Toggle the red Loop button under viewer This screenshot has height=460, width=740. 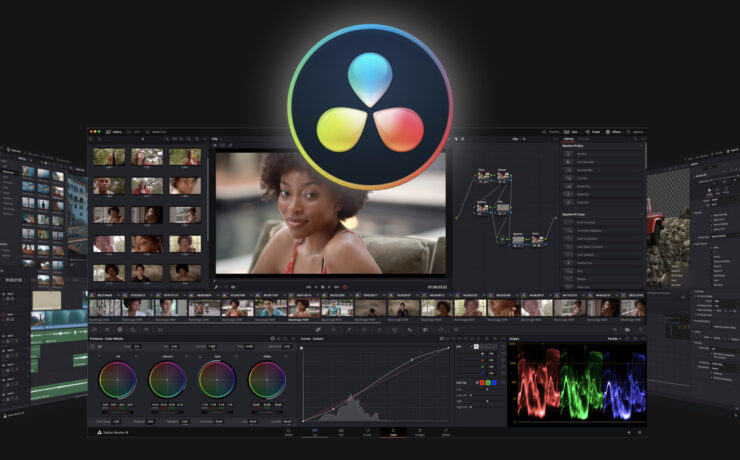pos(345,286)
